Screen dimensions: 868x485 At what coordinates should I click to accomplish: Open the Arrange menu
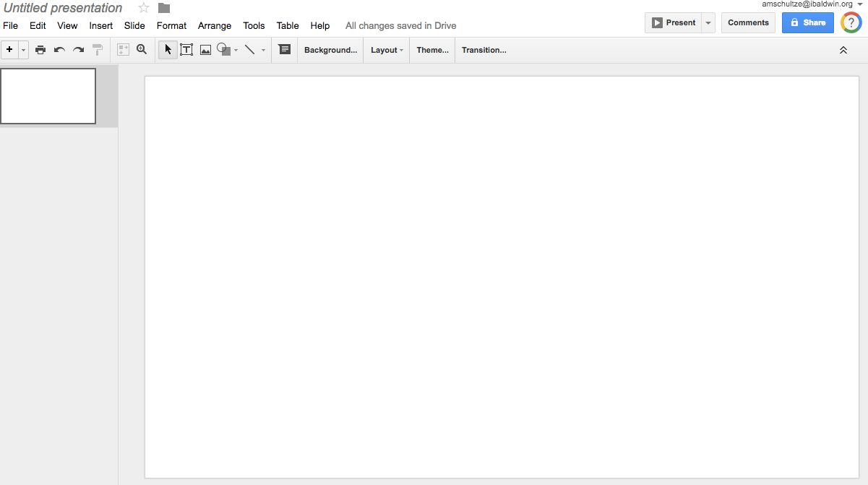pos(215,25)
